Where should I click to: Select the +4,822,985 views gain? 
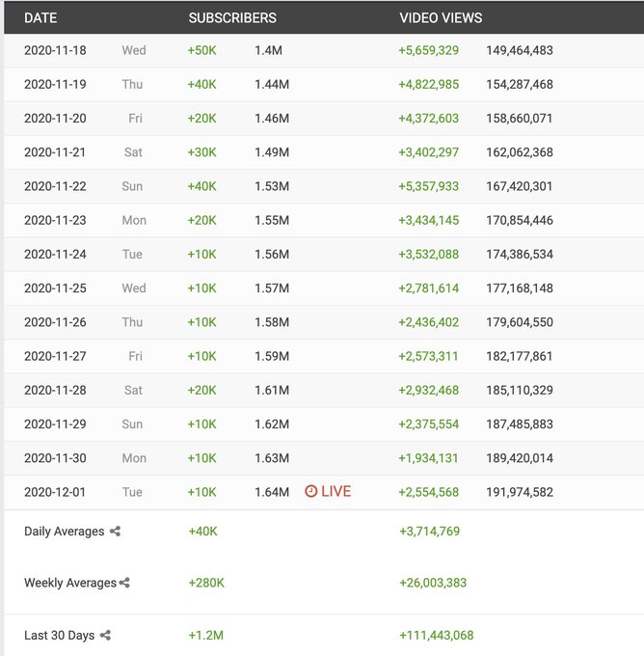429,84
